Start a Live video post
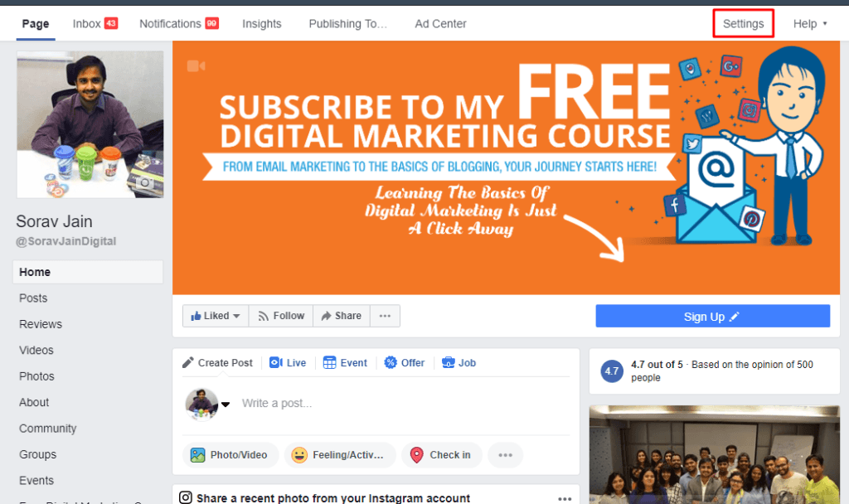Screen dimensions: 849x504 click(288, 363)
